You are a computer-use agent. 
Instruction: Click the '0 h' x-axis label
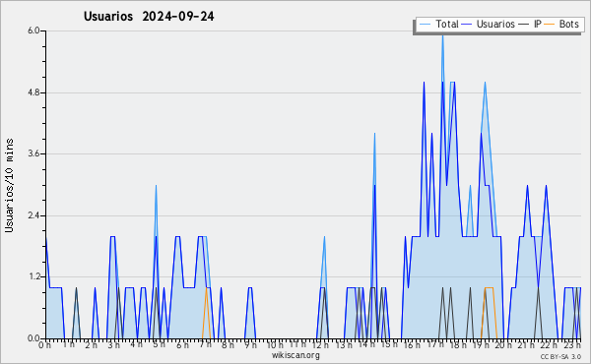[44, 345]
